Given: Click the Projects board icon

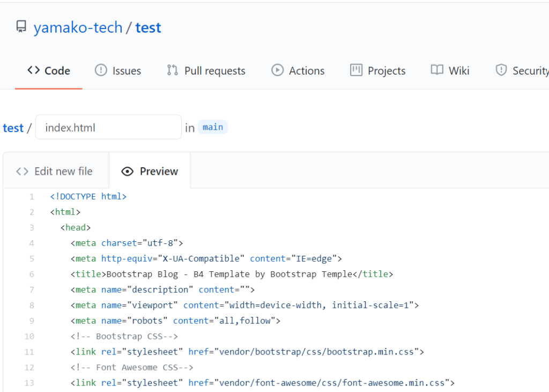Looking at the screenshot, I should pos(356,70).
